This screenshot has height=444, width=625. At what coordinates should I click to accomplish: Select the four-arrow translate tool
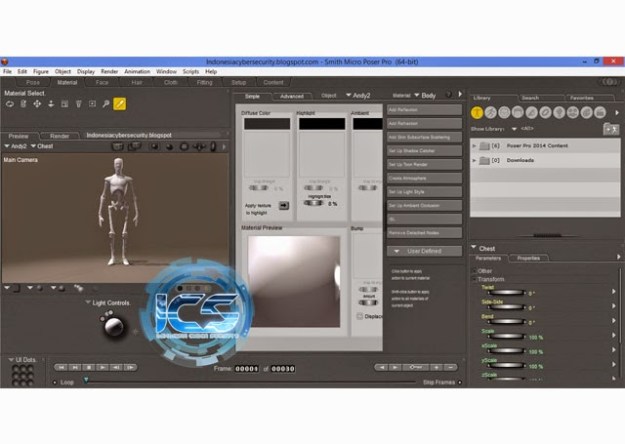37,103
